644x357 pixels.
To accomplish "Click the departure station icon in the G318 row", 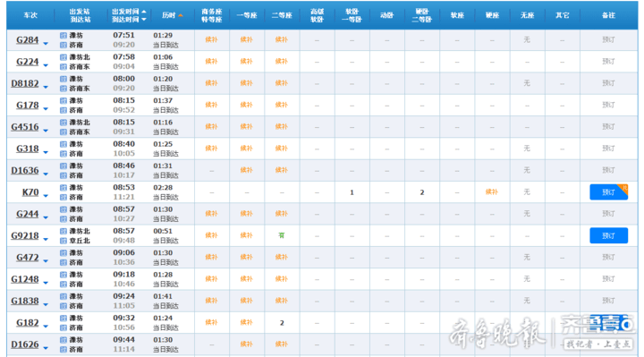I will click(64, 144).
